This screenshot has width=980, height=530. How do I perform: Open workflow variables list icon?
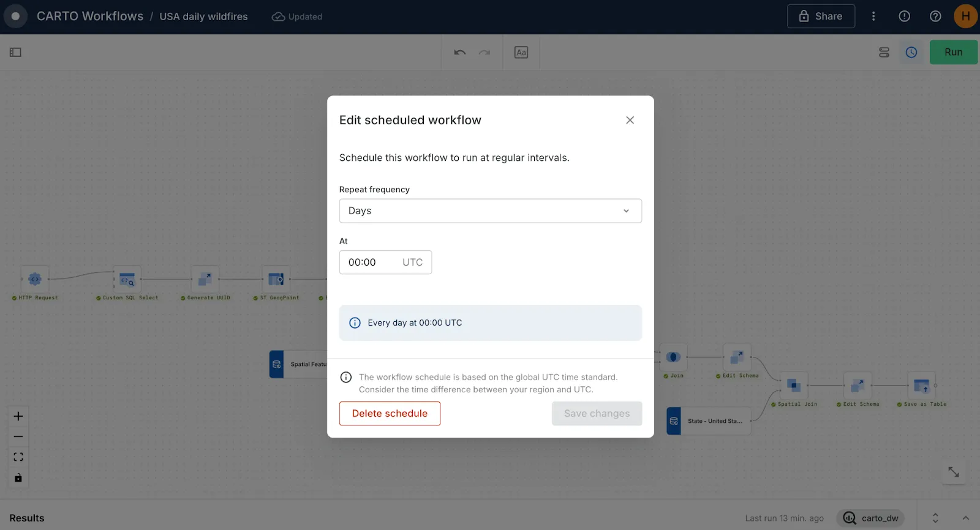884,53
